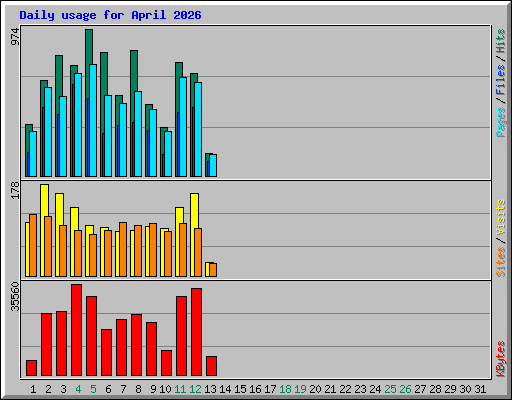
Task: Click the orange sites bar for day 13
Action: [213, 270]
